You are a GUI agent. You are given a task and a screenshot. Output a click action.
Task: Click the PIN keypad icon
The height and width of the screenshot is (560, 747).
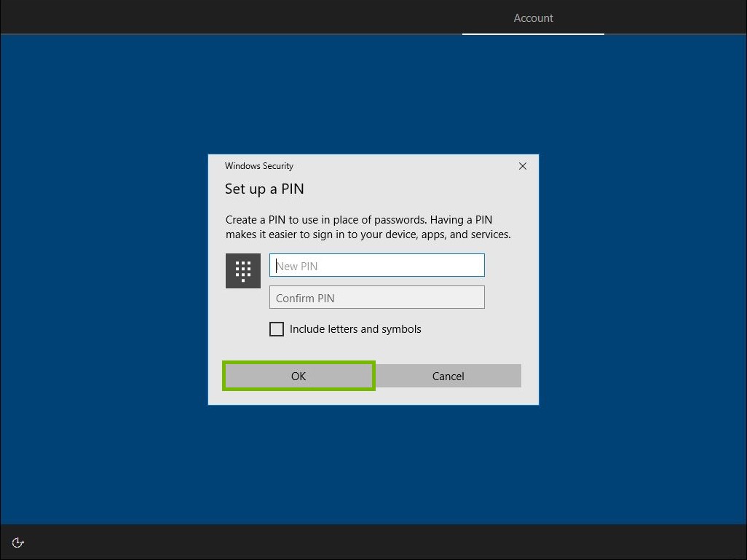coord(243,271)
